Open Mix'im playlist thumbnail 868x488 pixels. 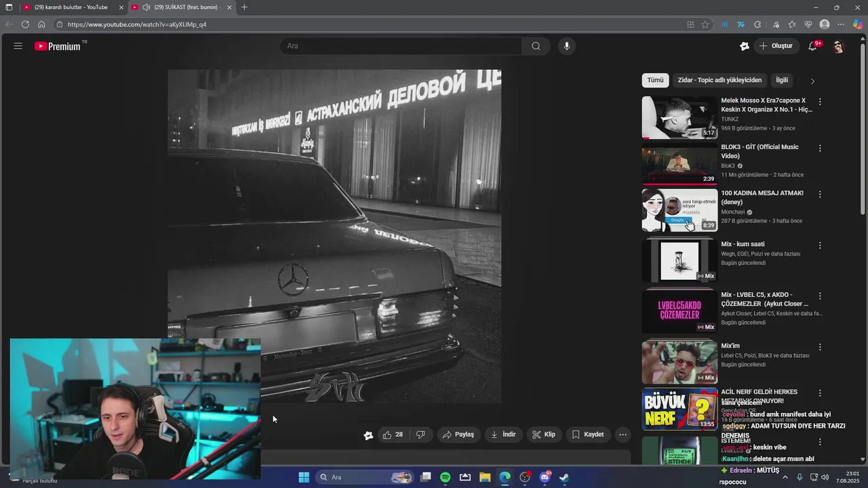[679, 362]
